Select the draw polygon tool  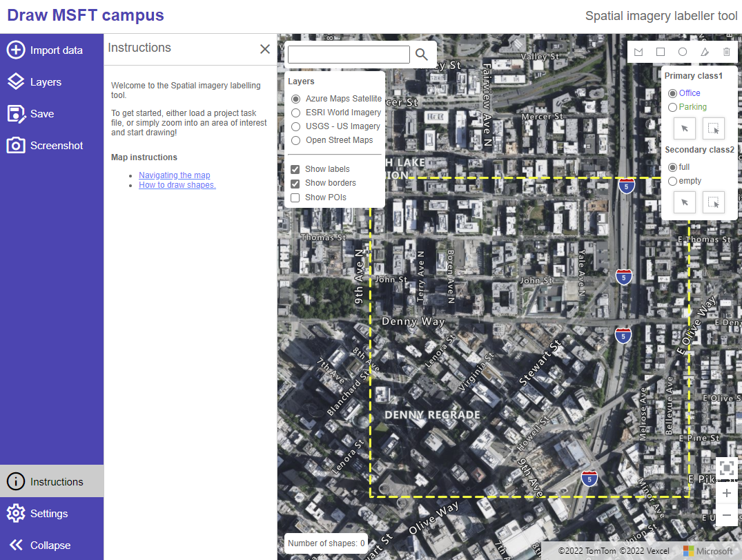click(x=638, y=52)
